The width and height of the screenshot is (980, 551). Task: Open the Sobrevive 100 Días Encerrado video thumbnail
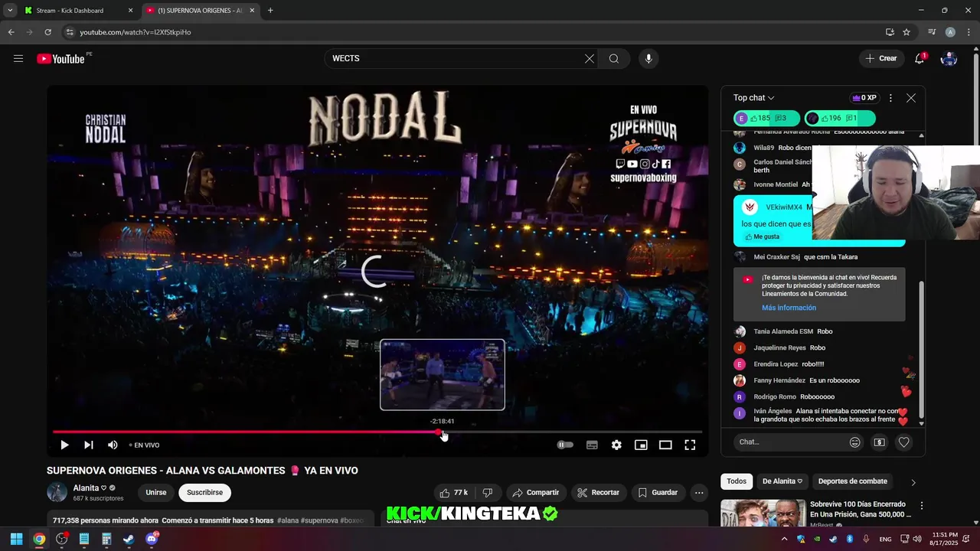(763, 514)
